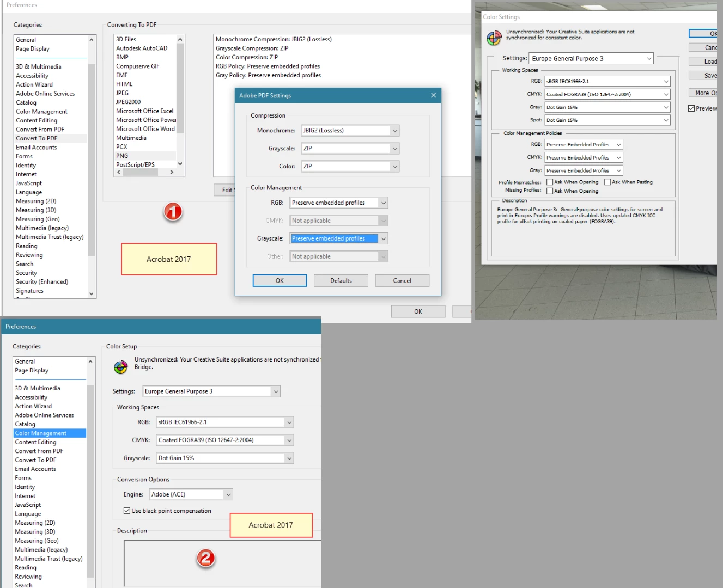
Task: Click OK in Adobe PDF Settings
Action: tap(280, 280)
